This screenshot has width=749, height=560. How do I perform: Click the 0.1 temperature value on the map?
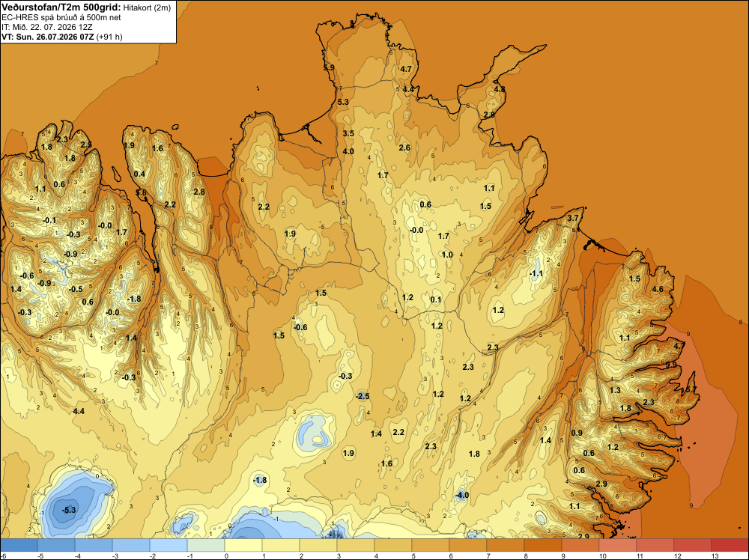(436, 299)
